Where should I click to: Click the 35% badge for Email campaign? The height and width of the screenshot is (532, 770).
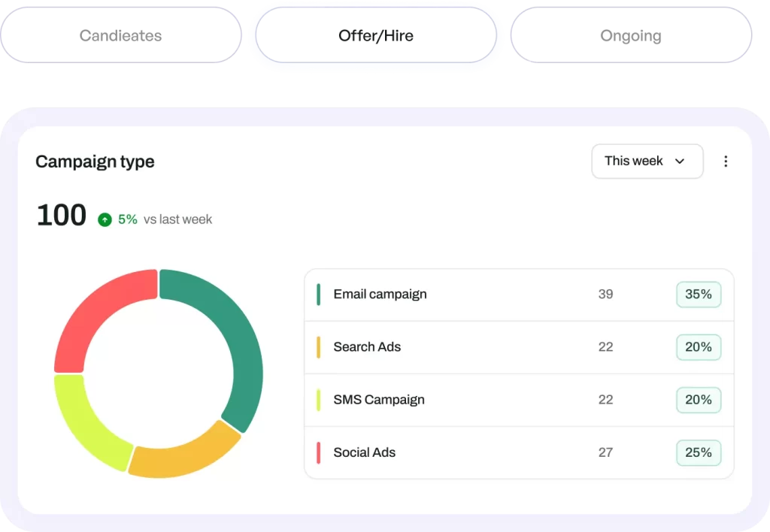699,295
